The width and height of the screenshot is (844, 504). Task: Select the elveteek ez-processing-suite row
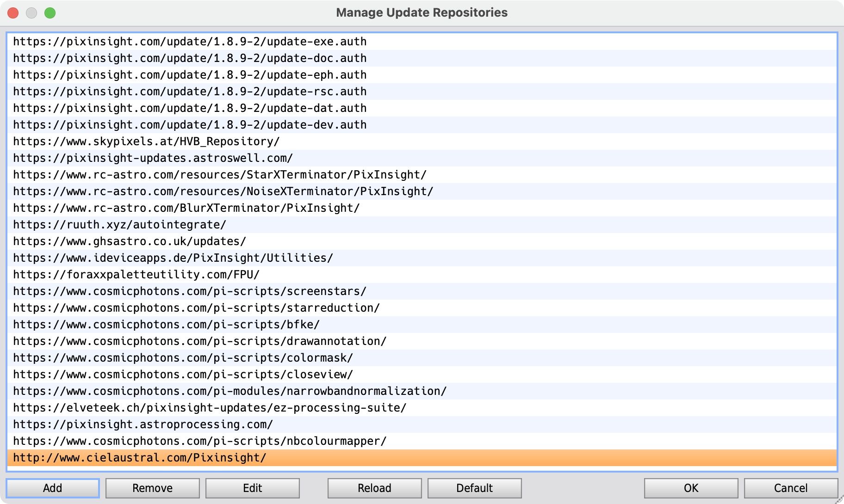pyautogui.click(x=422, y=408)
